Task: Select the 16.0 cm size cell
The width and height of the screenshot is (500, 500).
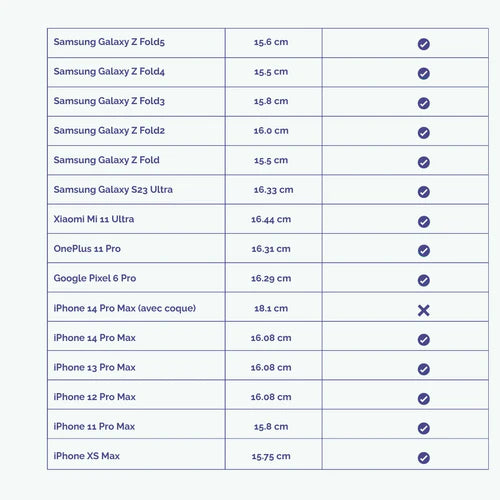Action: point(274,131)
